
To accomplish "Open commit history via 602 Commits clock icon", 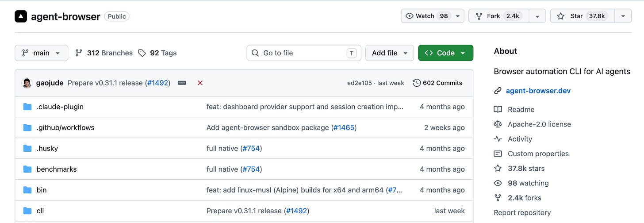I will 417,83.
